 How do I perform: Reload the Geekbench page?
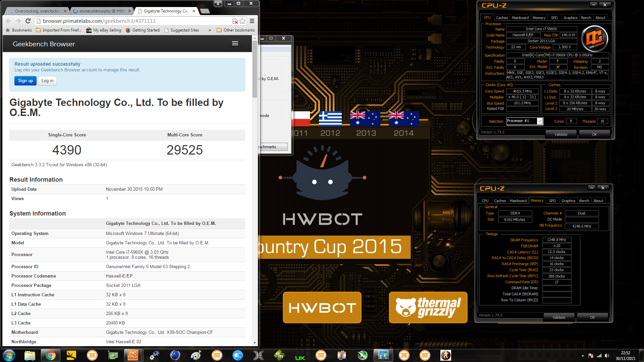point(28,21)
